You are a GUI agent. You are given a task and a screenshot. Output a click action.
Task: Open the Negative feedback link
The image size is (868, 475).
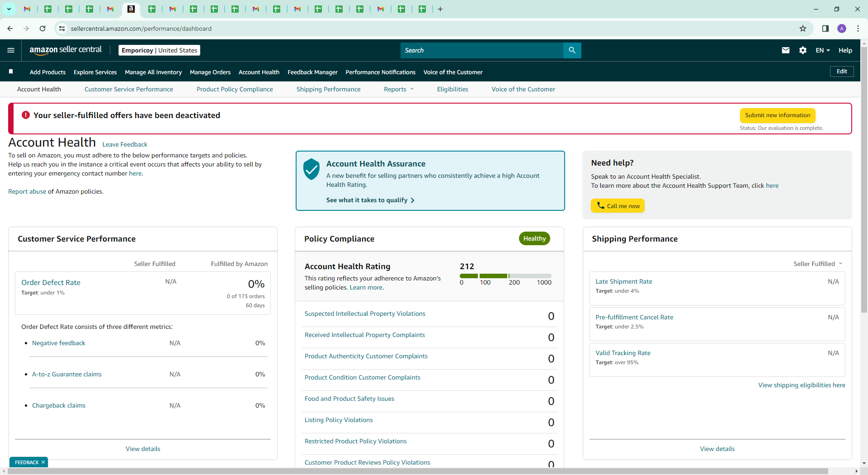59,343
